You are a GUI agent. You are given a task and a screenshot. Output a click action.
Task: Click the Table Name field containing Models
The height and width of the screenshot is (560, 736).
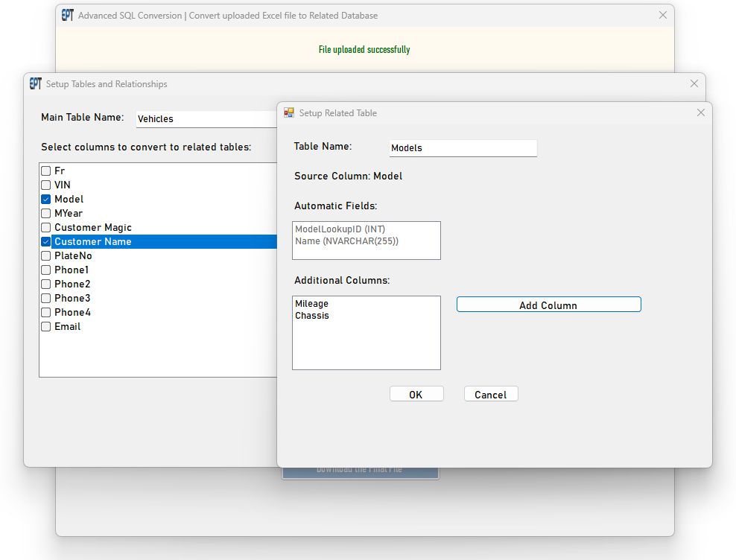pyautogui.click(x=463, y=148)
